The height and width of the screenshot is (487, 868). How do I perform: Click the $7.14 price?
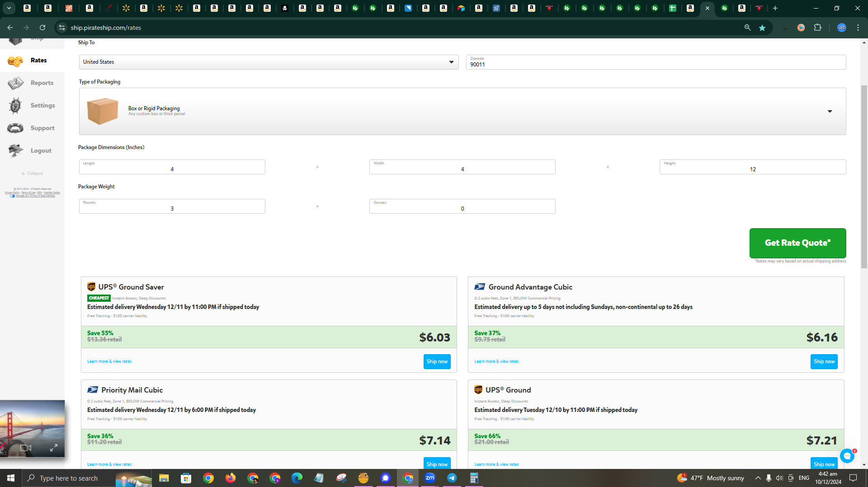click(434, 440)
